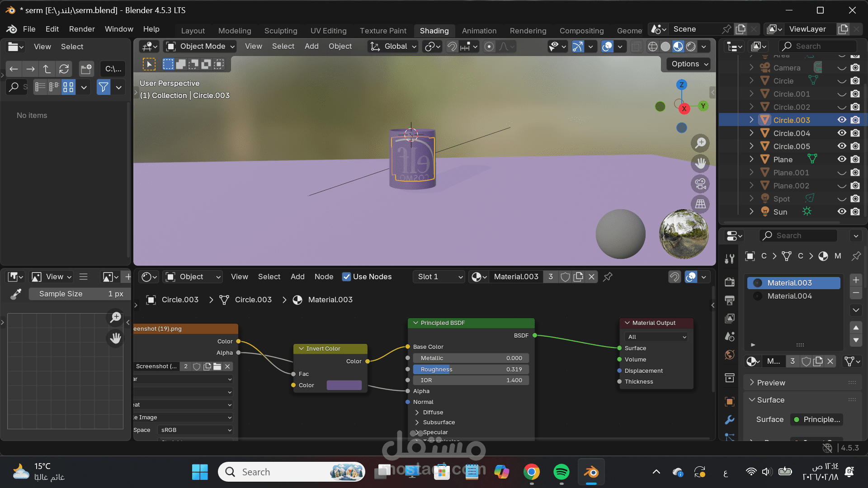The image size is (868, 488).
Task: Hide Circle.003 with eye icon
Action: pyautogui.click(x=841, y=120)
